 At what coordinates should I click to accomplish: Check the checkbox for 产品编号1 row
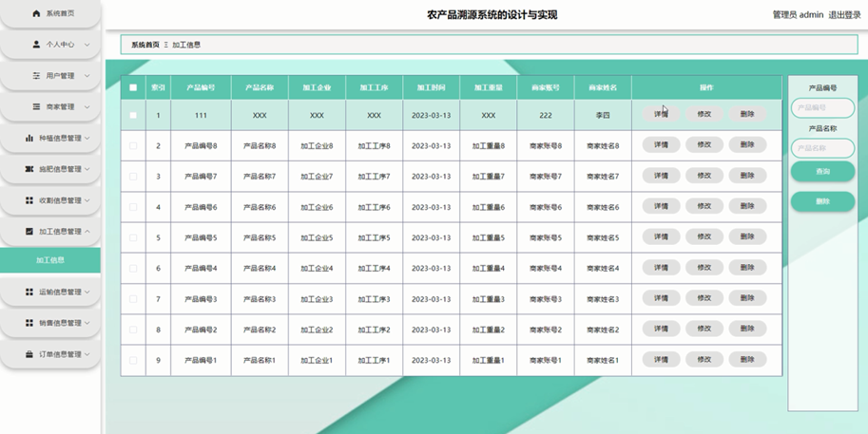point(133,361)
